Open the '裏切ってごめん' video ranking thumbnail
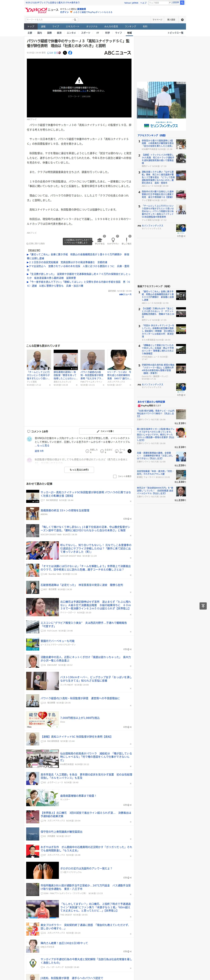 click(181, 295)
